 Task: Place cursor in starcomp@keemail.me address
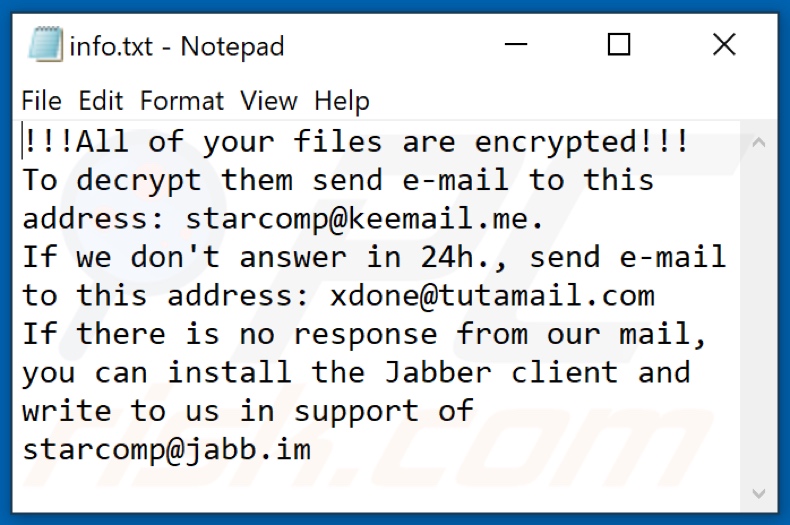pos(349,219)
